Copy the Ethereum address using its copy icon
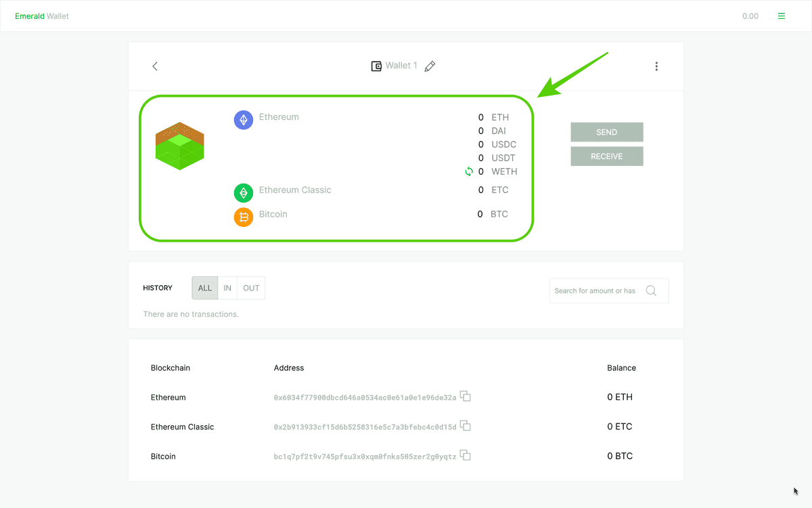Viewport: 812px width, 508px height. 465,396
